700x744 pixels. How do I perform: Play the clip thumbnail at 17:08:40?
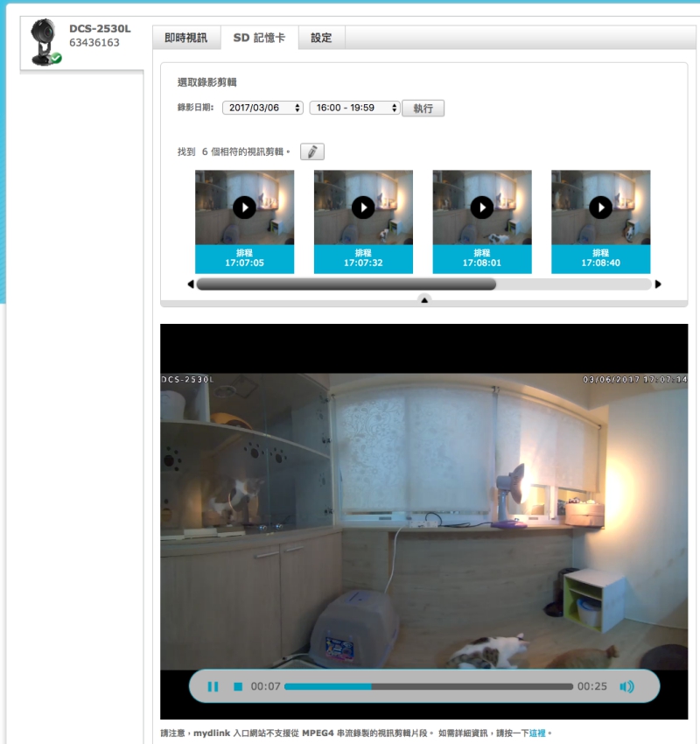tap(600, 207)
